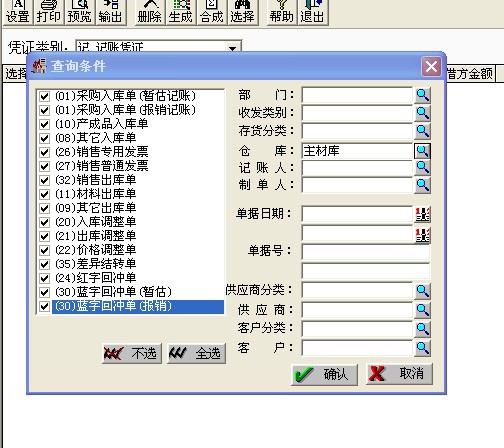Uncheck (01)采购入库单(报销记账) checkbox
The width and height of the screenshot is (504, 448).
(44, 110)
